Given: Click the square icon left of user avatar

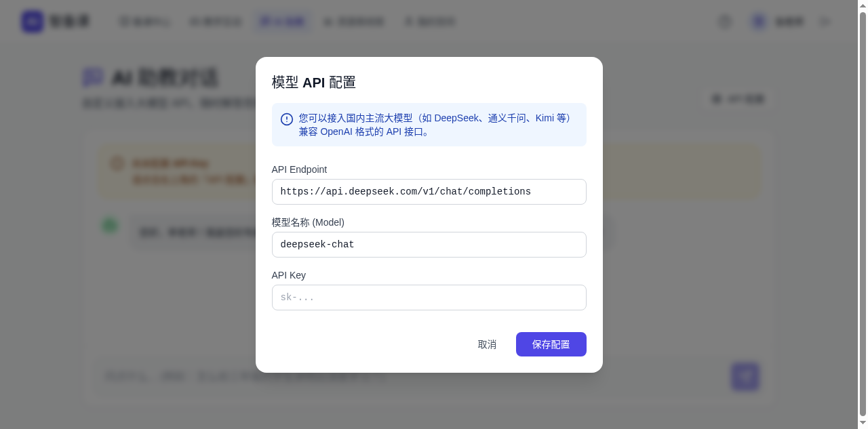Looking at the screenshot, I should coord(725,22).
